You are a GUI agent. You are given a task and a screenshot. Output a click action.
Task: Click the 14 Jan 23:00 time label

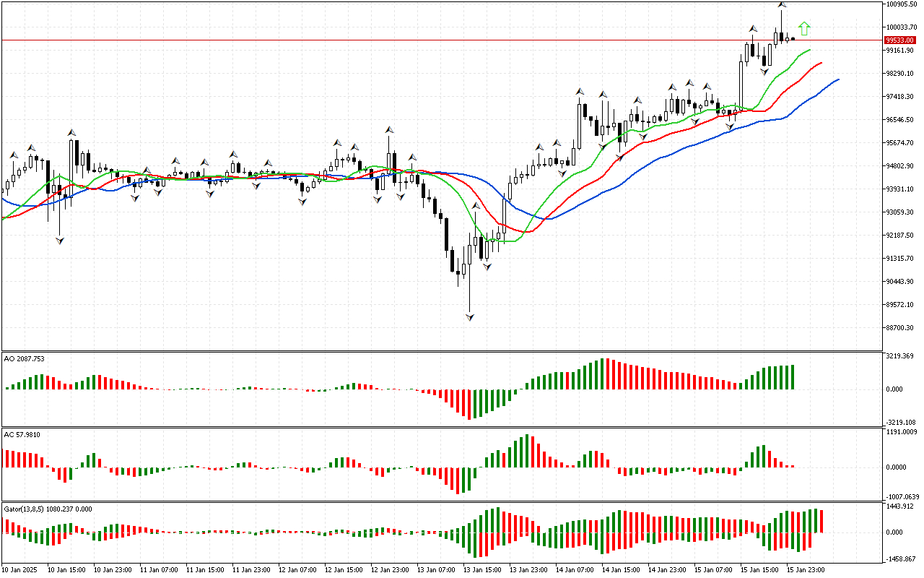(x=666, y=570)
